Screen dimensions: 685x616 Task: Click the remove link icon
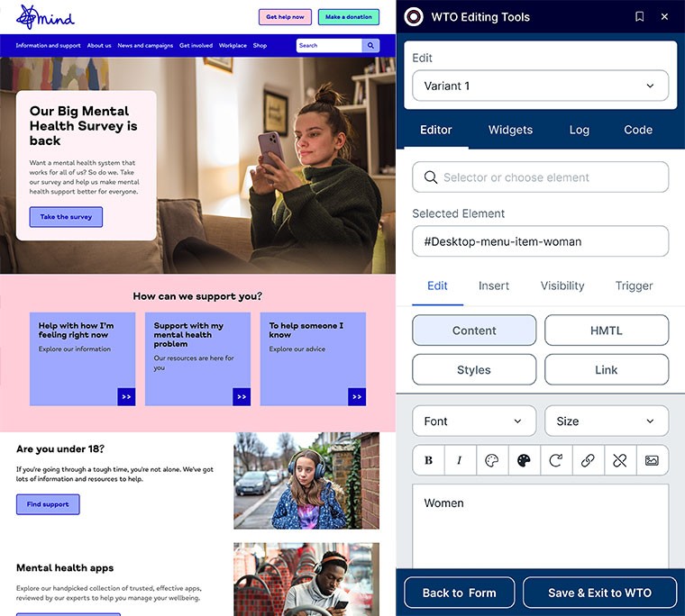pyautogui.click(x=620, y=460)
